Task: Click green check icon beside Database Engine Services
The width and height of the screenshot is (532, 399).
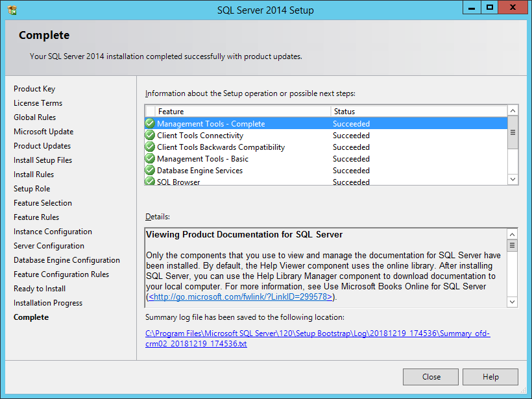Action: pos(150,171)
